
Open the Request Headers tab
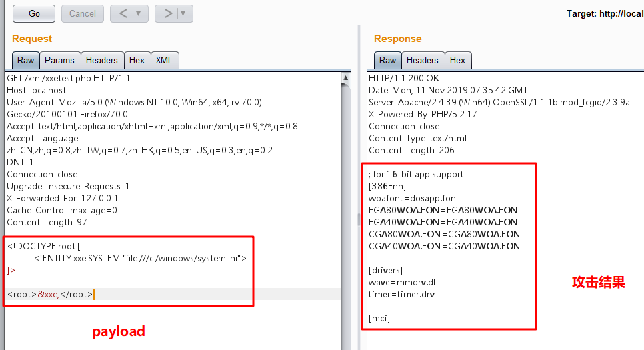tap(102, 61)
